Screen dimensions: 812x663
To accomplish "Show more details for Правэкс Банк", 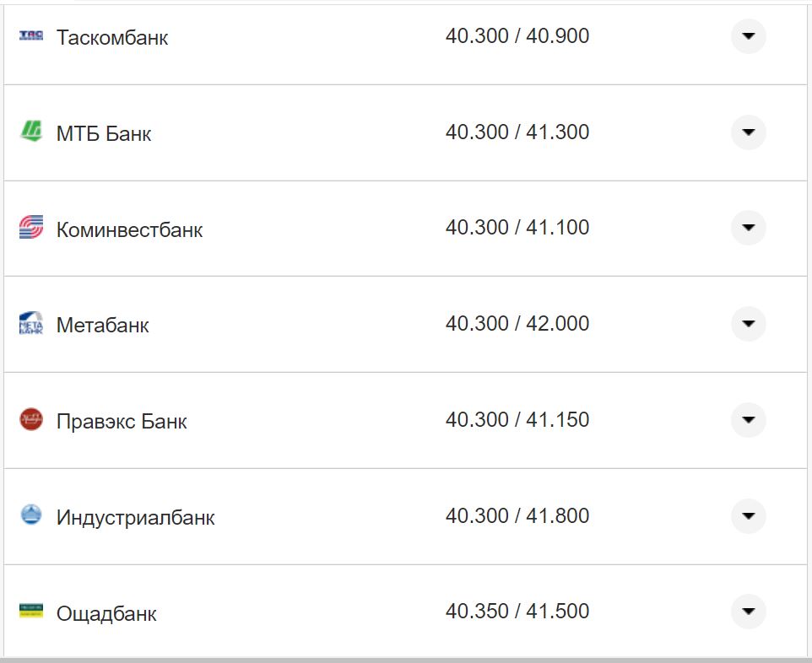I will point(748,420).
